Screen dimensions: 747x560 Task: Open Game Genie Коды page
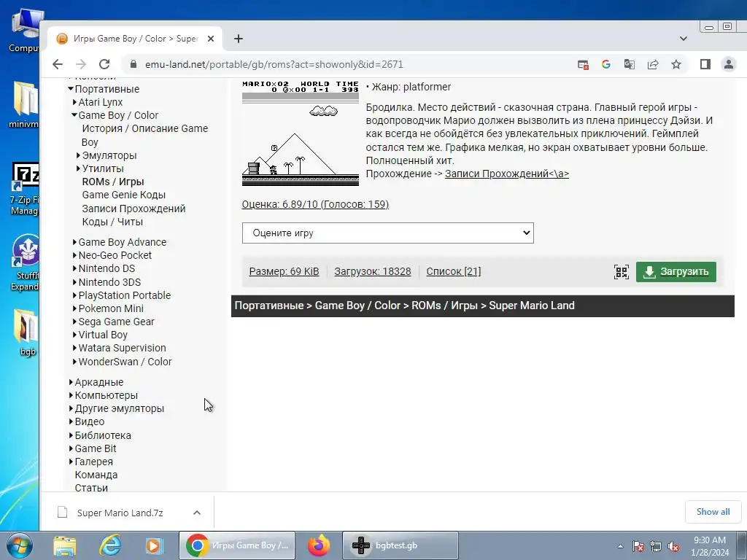[124, 195]
